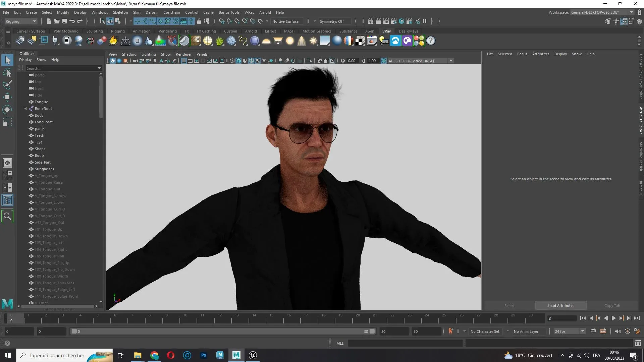
Task: Open the Skeleton menu
Action: [120, 12]
